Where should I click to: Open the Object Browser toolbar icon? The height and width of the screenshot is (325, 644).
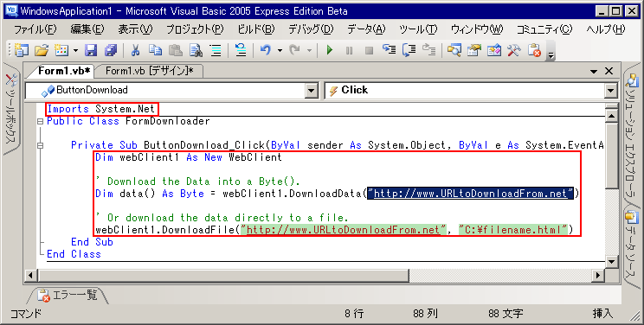pos(494,50)
